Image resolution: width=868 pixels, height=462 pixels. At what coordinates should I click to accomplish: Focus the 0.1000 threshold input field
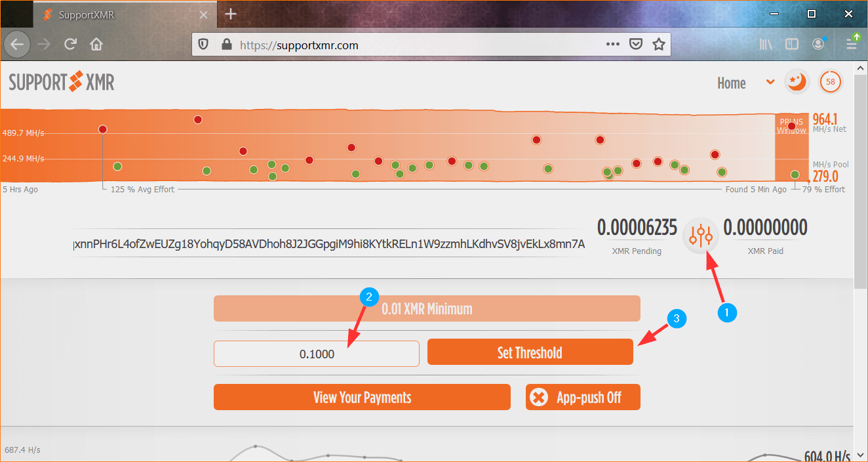(x=317, y=354)
